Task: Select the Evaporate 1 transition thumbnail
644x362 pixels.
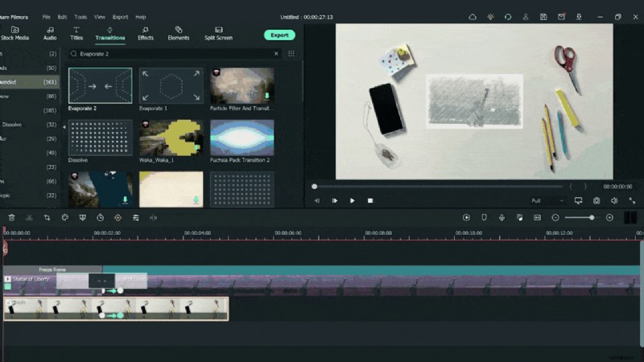Action: (171, 86)
